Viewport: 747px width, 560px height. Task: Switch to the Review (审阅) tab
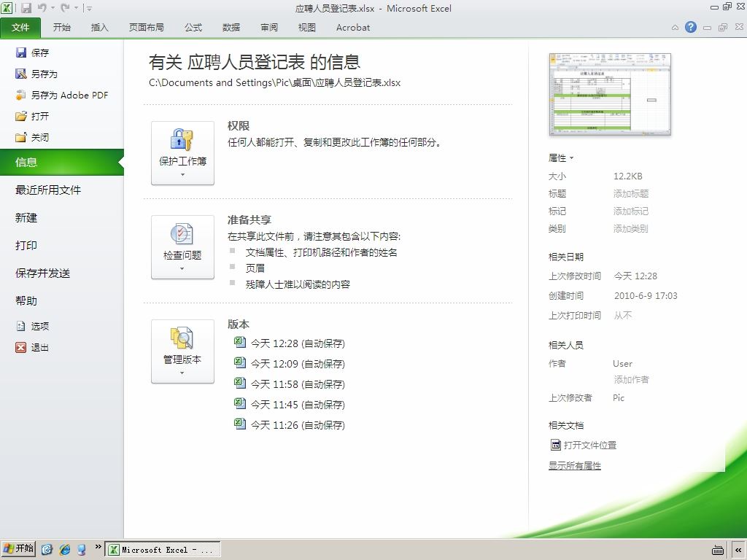tap(269, 28)
